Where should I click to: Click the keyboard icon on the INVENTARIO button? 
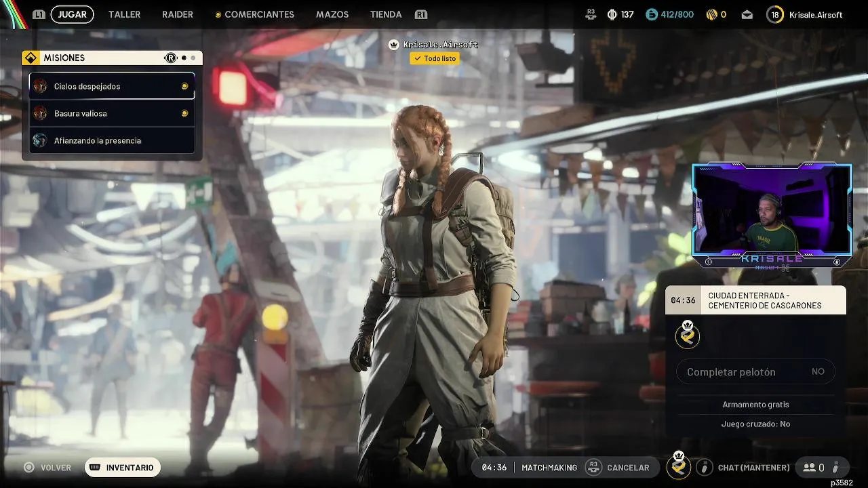coord(96,467)
